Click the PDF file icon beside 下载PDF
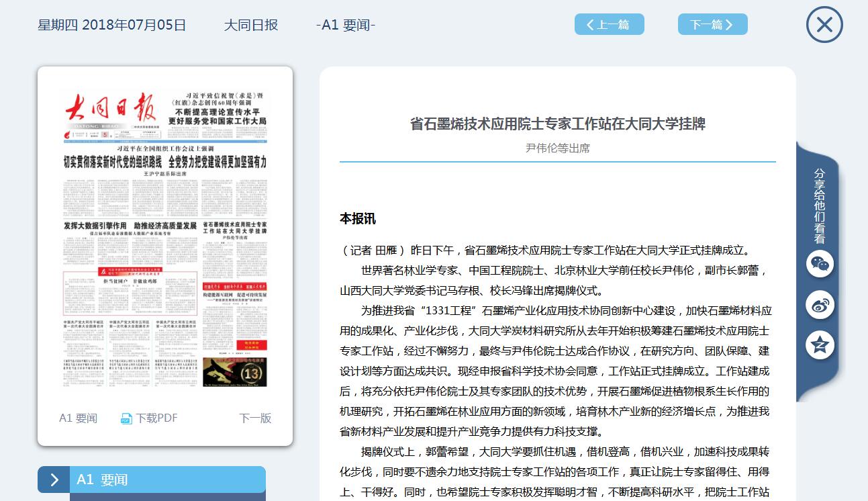Screen dimensions: 868x501 (126, 418)
